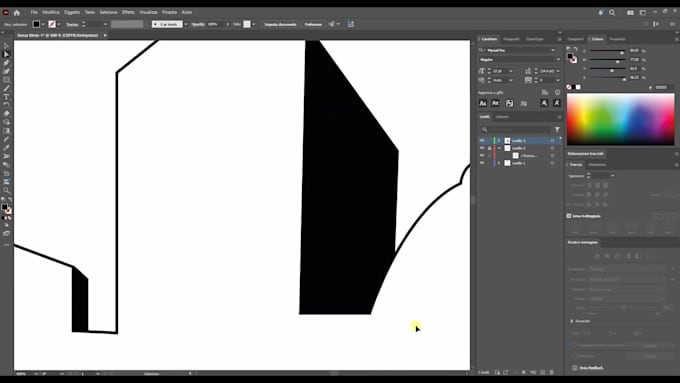The image size is (680, 383).
Task: Click the Imposta documento button
Action: click(280, 24)
